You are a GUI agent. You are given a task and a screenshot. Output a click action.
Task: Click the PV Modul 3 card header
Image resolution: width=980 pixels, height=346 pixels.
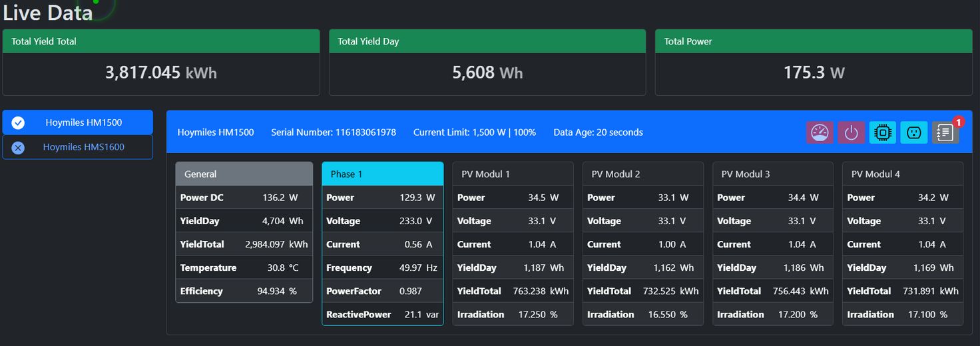click(x=773, y=174)
